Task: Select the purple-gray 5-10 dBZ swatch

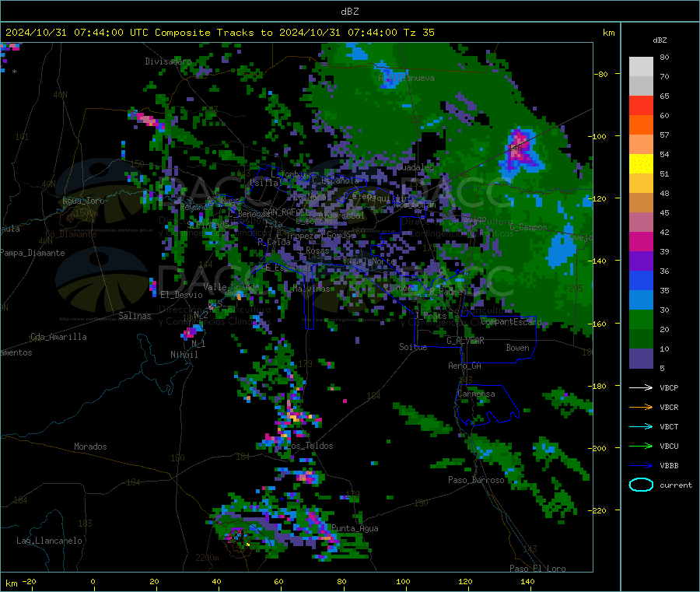Action: 641,359
